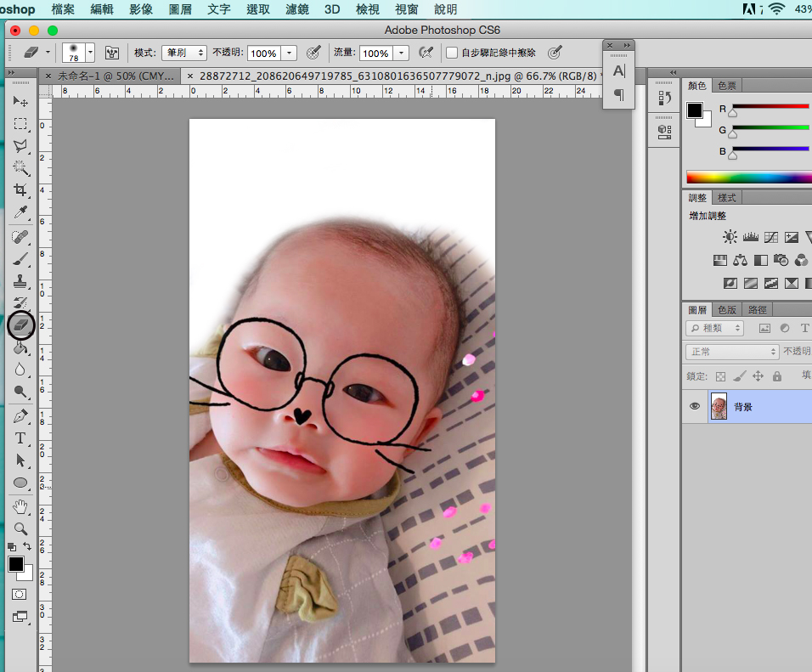Hide the 背景 layer using eye icon
Viewport: 812px width, 672px height.
(696, 407)
